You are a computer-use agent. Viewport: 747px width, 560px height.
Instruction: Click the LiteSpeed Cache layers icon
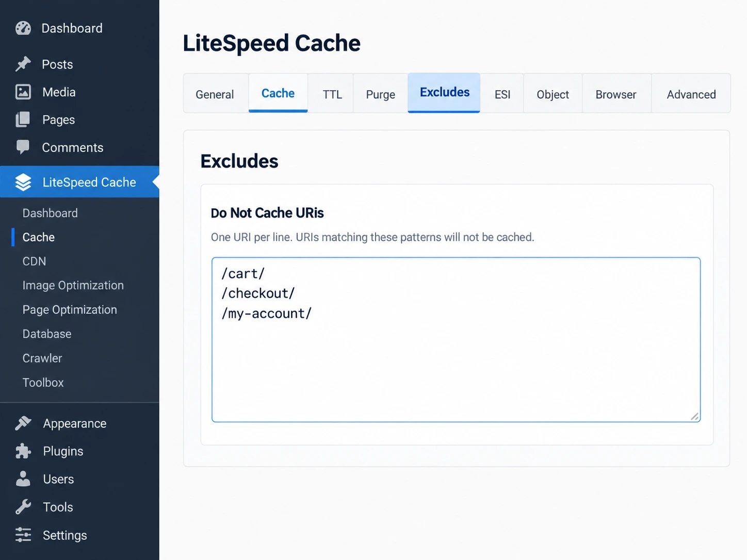[x=23, y=182]
